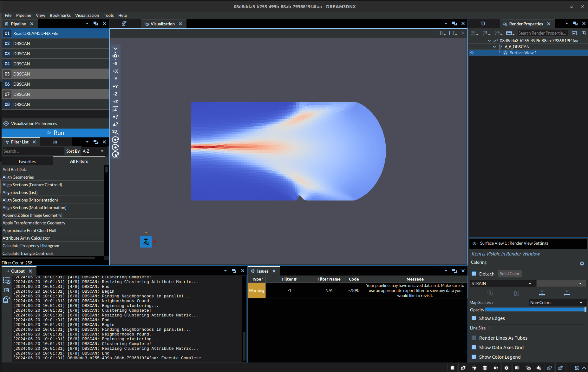Enable the Show Edges checkbox

(474, 318)
